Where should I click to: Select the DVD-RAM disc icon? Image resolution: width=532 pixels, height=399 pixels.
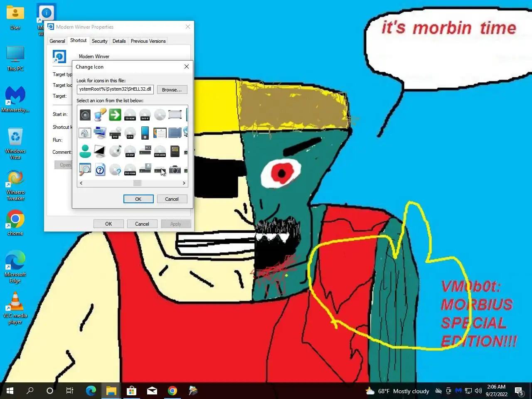point(130,170)
